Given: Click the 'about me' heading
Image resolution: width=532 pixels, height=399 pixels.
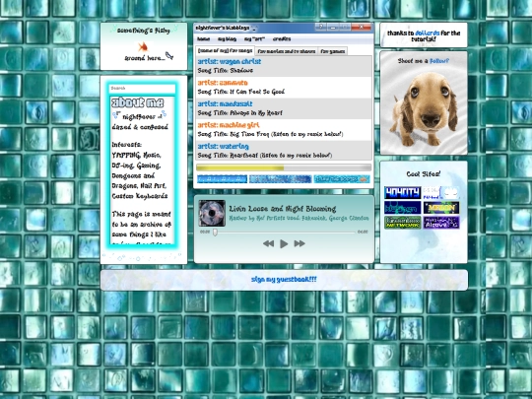Looking at the screenshot, I should coord(138,102).
